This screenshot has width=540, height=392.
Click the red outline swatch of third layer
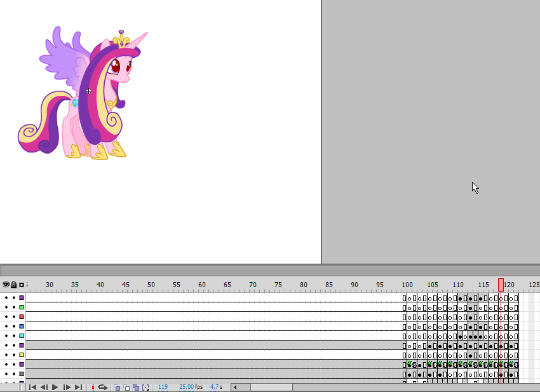[22, 316]
